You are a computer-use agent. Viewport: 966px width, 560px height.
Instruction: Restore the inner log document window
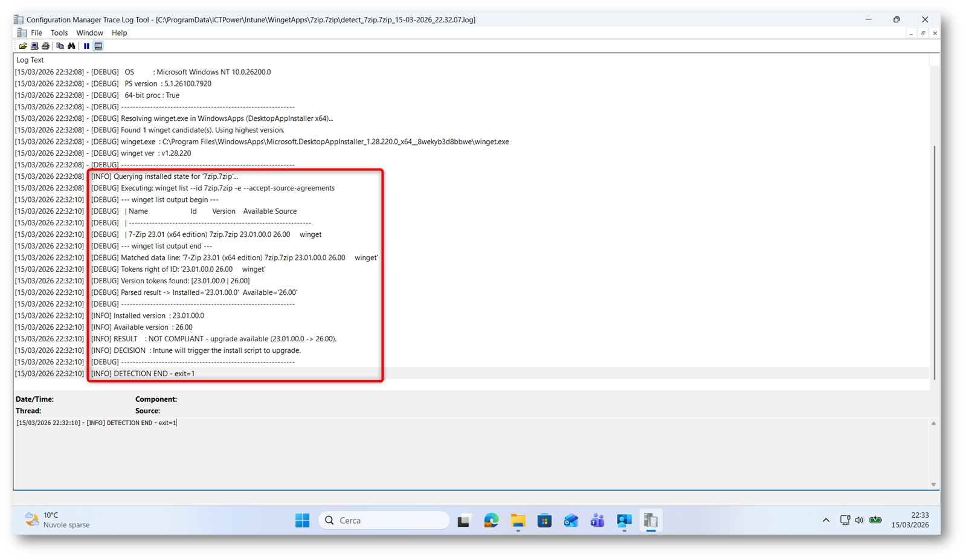pos(923,33)
